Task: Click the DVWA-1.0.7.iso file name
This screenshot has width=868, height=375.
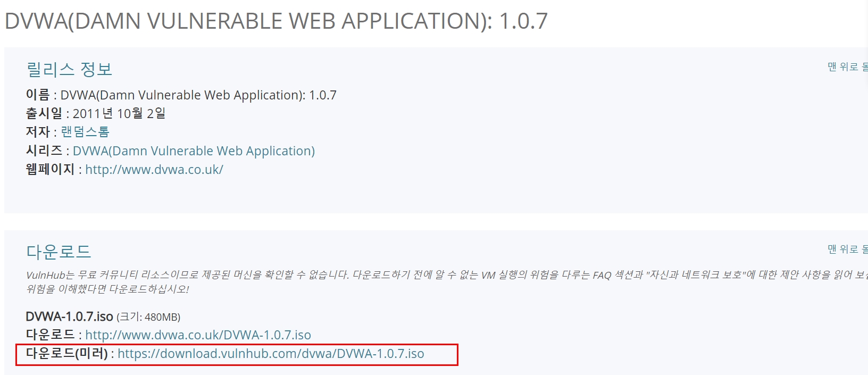Action: [69, 316]
